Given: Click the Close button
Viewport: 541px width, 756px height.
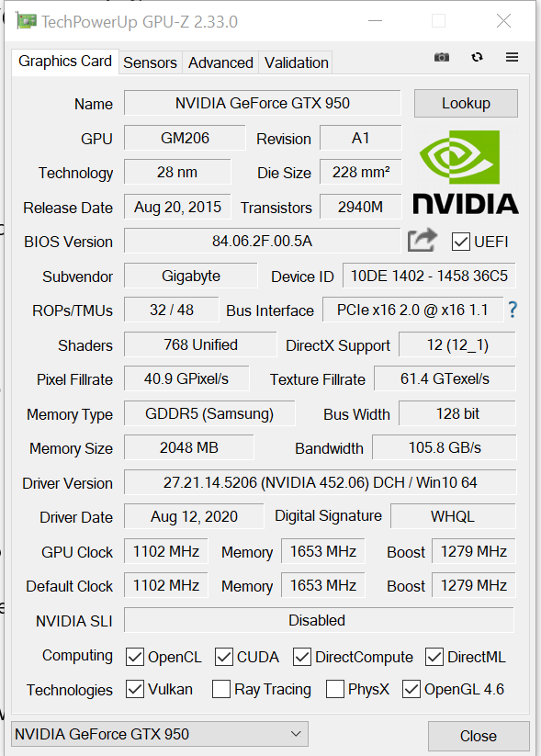Looking at the screenshot, I should click(x=479, y=736).
